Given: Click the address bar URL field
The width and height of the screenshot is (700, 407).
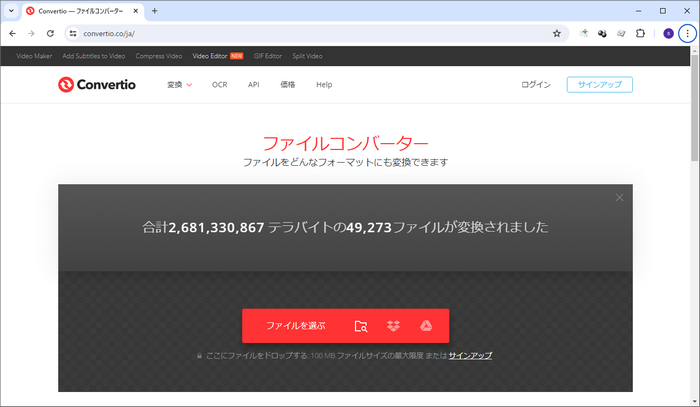Looking at the screenshot, I should [x=300, y=33].
